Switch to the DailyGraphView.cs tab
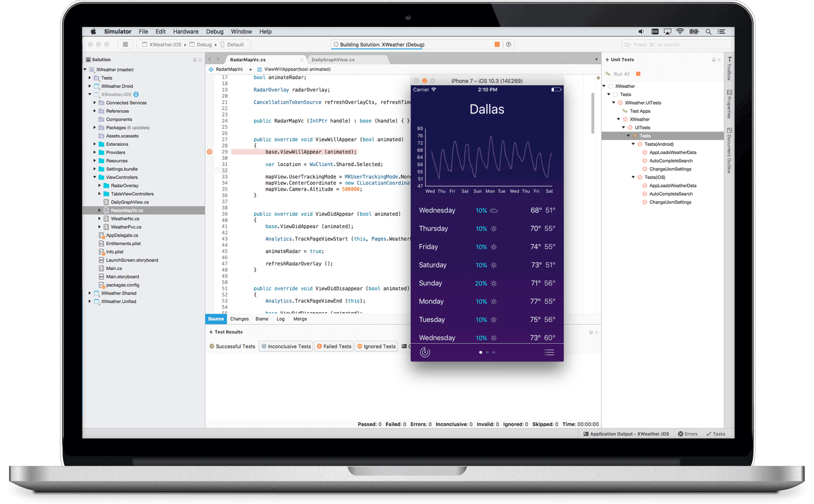The image size is (814, 504). pyautogui.click(x=333, y=59)
